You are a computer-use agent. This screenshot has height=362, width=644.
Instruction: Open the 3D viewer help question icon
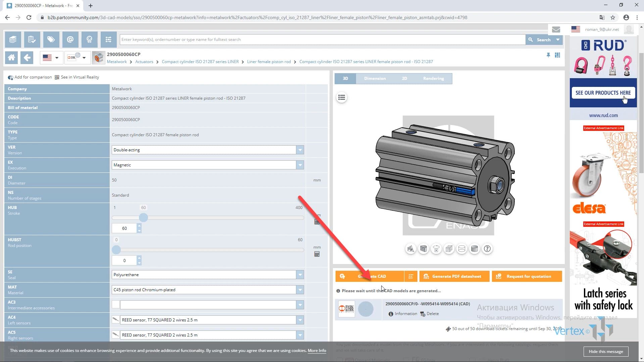point(487,249)
